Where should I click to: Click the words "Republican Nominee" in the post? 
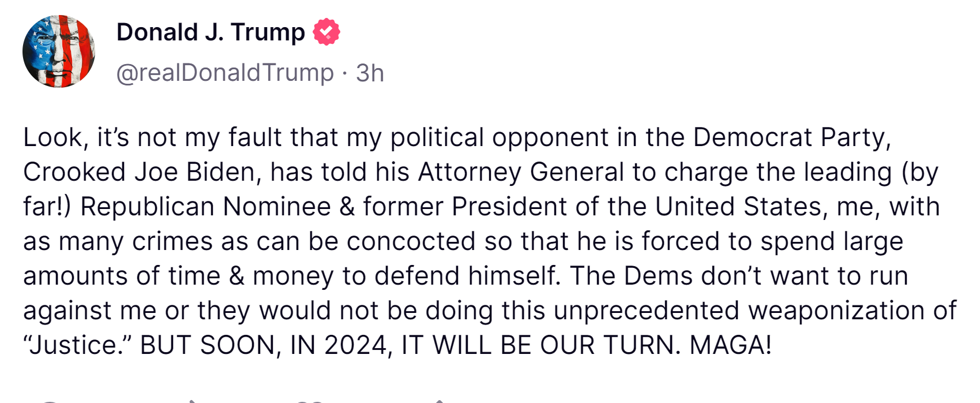[205, 207]
